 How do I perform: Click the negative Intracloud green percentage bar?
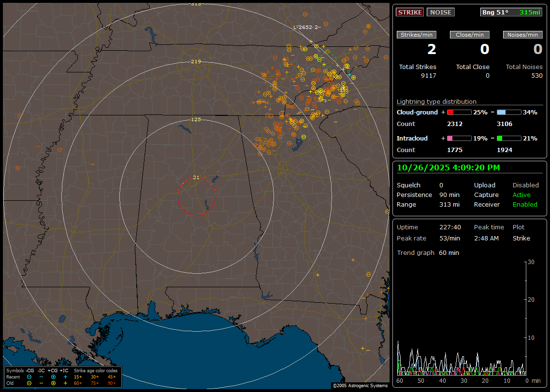pos(509,139)
